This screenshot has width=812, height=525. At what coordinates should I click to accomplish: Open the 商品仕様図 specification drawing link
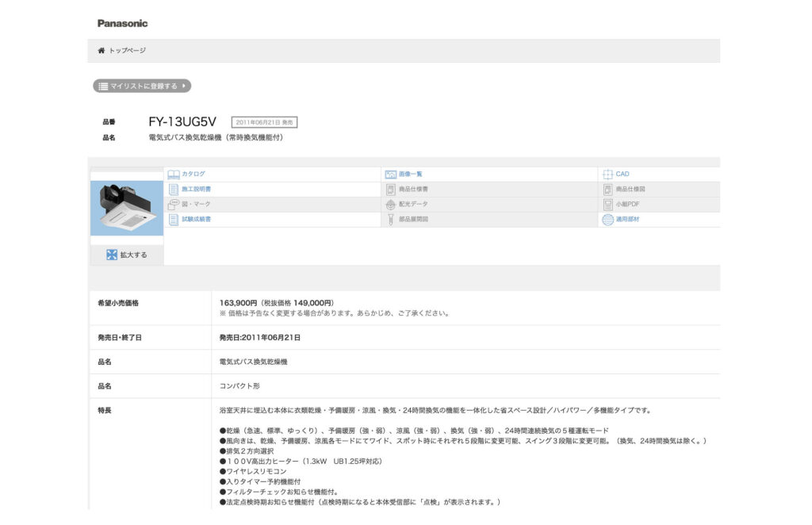point(630,189)
